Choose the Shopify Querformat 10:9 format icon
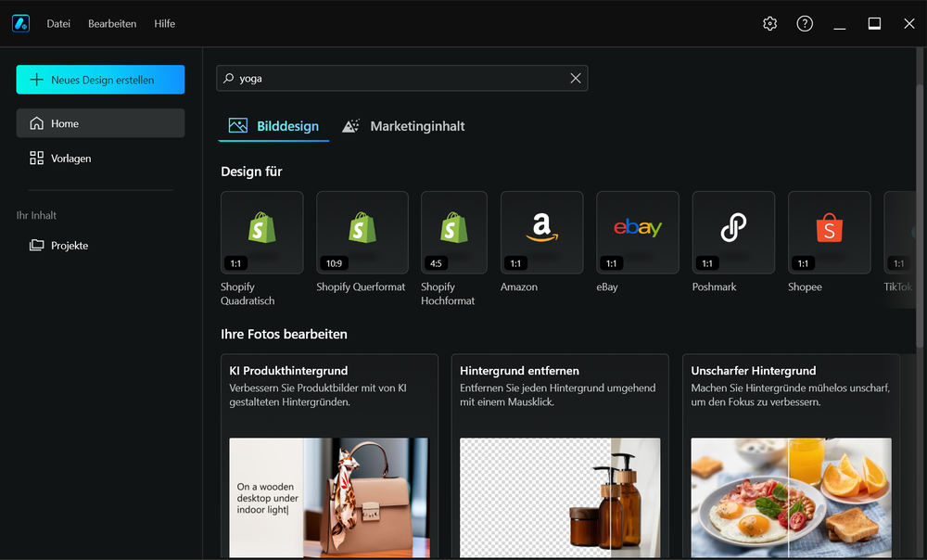This screenshot has width=927, height=560. pos(362,232)
